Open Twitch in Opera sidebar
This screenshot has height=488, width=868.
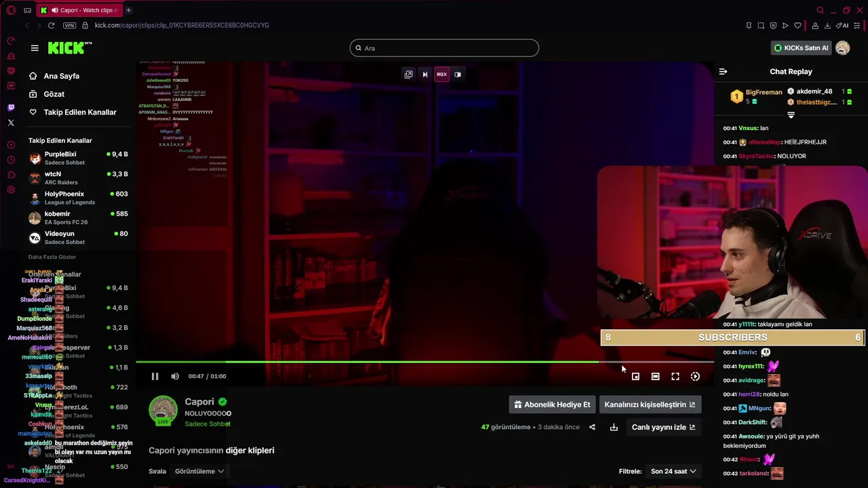tap(11, 108)
